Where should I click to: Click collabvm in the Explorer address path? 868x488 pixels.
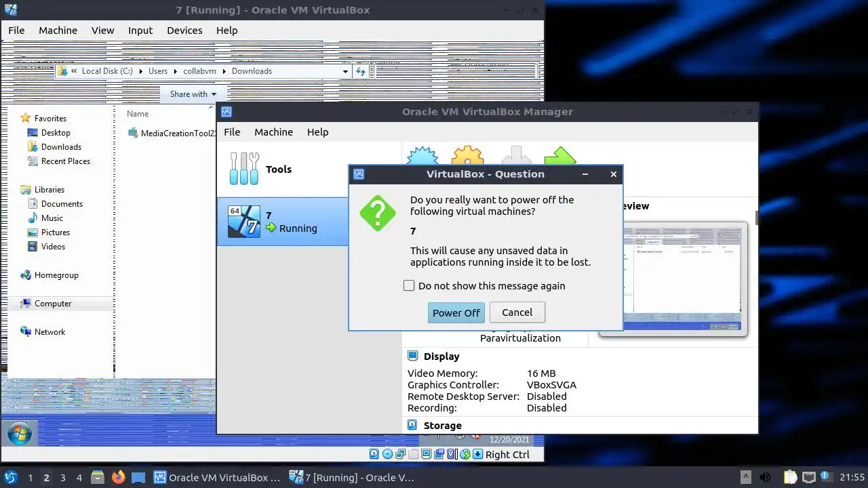pos(199,71)
